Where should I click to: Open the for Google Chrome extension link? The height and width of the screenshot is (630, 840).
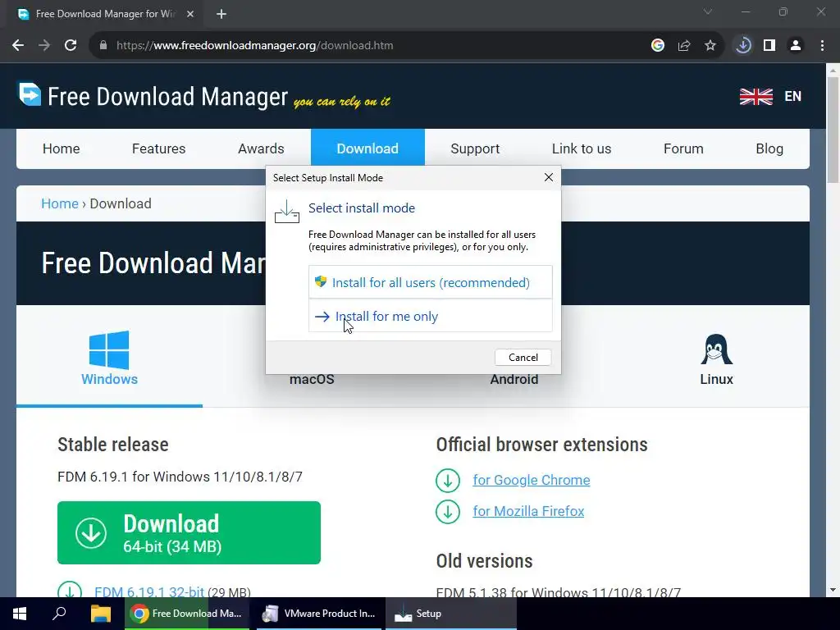point(531,480)
